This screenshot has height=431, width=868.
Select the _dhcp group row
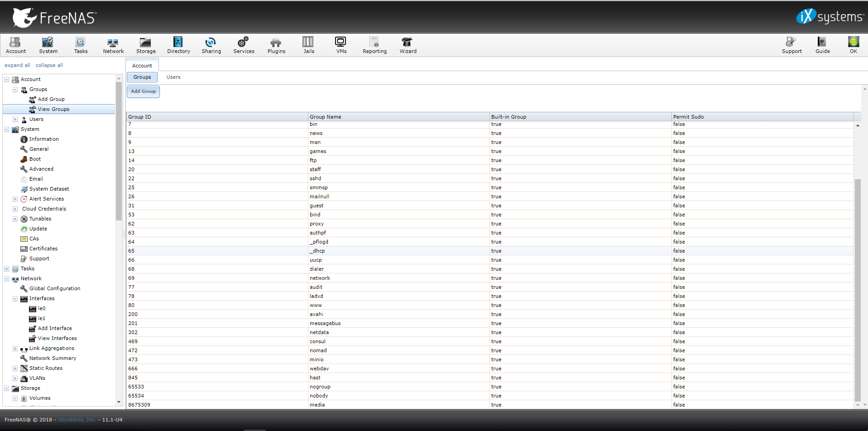(490, 251)
